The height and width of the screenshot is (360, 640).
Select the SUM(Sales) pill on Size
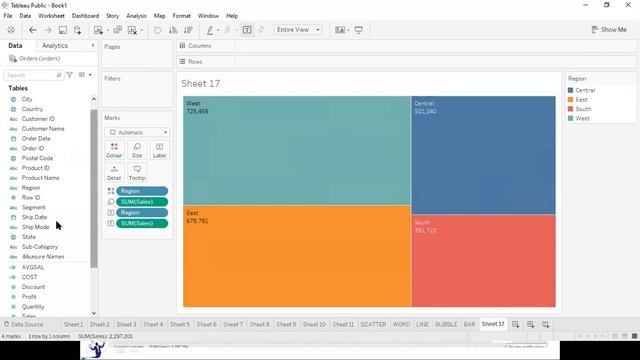(x=142, y=202)
